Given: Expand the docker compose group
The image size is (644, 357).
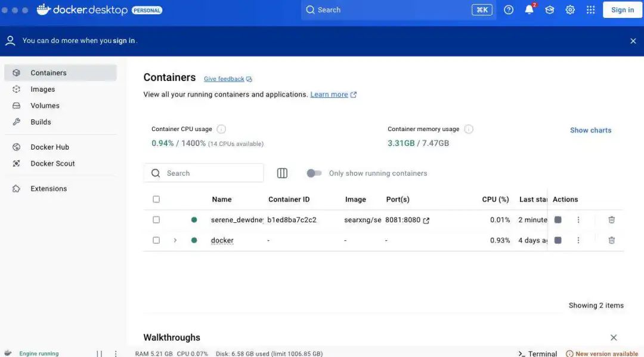Looking at the screenshot, I should point(175,240).
